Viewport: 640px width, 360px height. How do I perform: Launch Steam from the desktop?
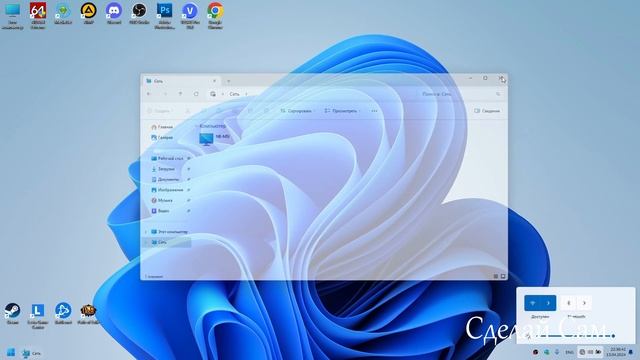pyautogui.click(x=12, y=313)
